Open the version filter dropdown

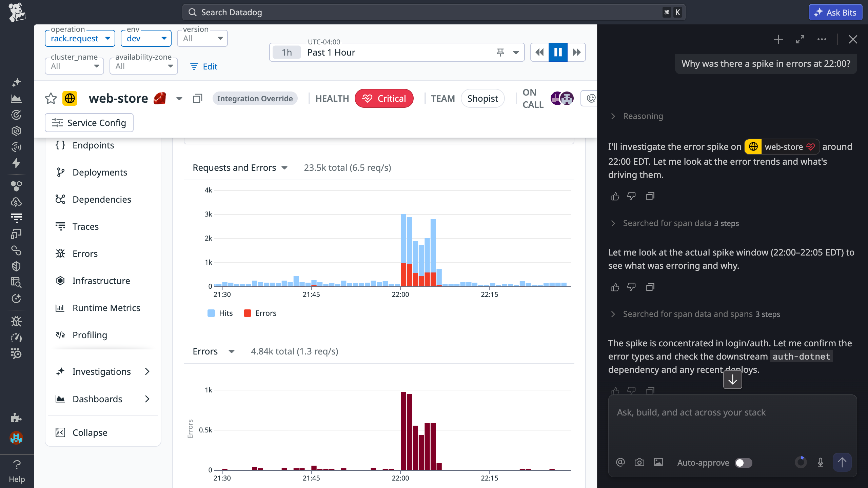[202, 38]
